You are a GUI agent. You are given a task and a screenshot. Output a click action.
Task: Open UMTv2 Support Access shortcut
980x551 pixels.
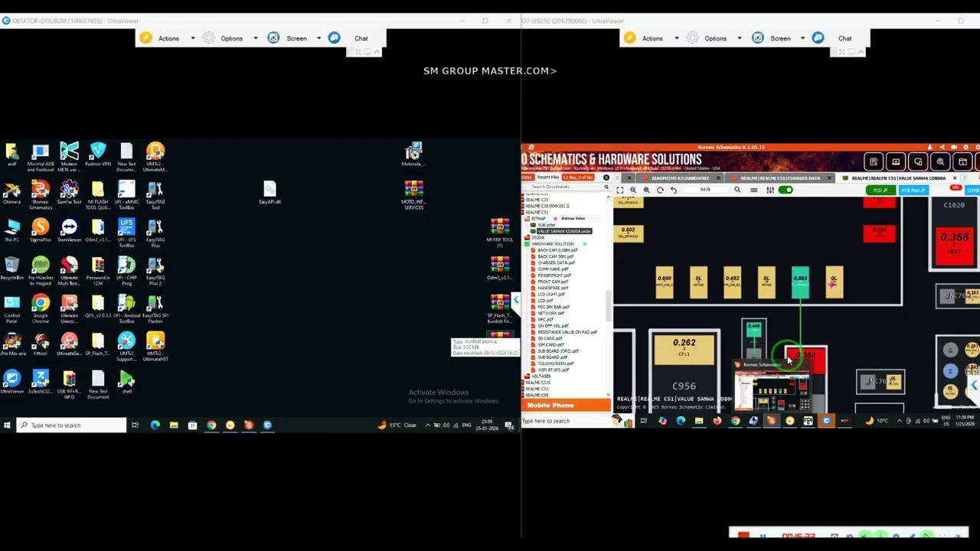[x=126, y=347]
